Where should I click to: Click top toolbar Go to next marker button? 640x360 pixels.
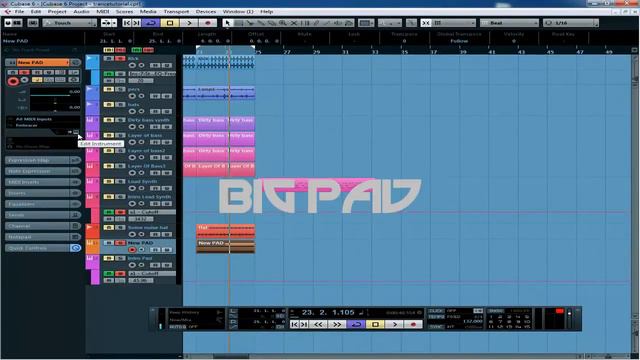coord(136,23)
